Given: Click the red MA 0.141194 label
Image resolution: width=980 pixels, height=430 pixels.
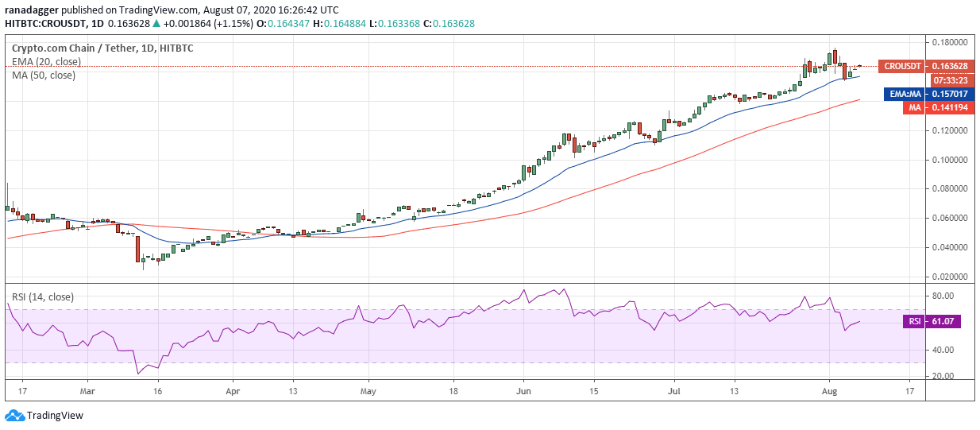Looking at the screenshot, I should (939, 107).
